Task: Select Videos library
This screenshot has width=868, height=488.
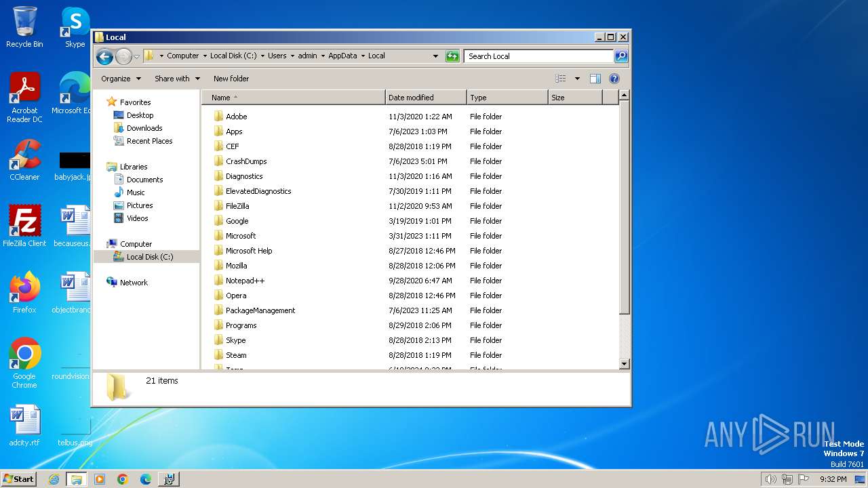Action: 137,218
